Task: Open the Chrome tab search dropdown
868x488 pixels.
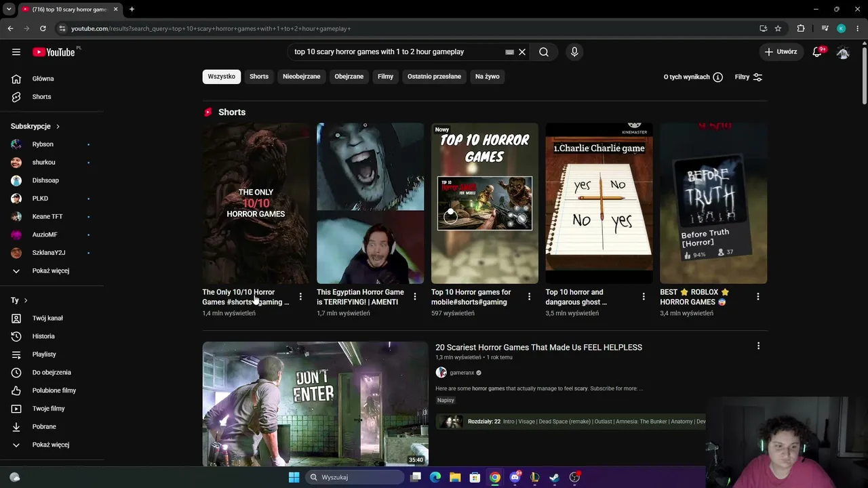Action: point(9,9)
